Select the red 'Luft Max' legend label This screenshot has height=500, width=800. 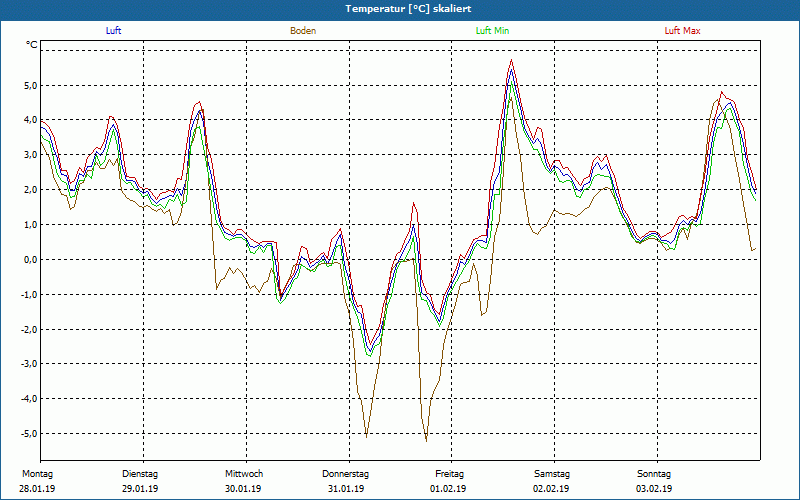682,31
